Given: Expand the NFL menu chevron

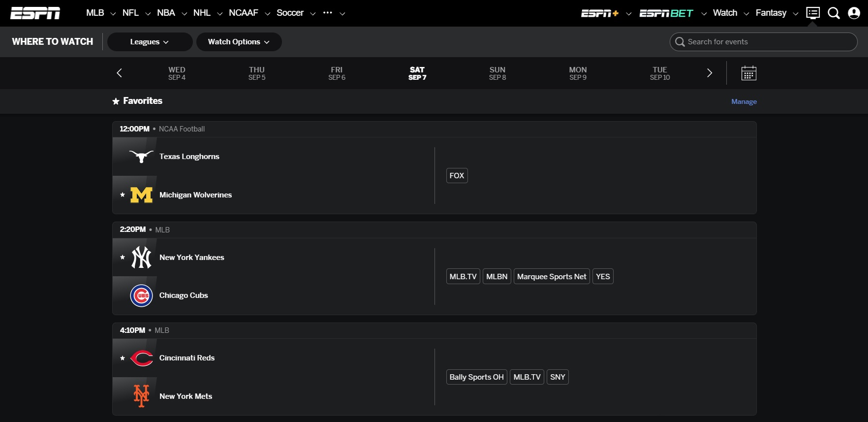Looking at the screenshot, I should point(148,14).
